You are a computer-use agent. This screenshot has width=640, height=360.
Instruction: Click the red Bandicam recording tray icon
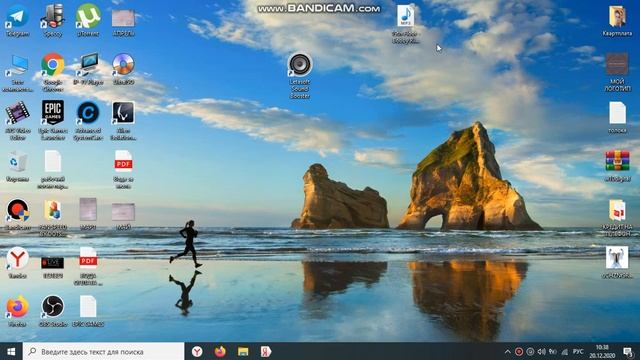point(519,351)
